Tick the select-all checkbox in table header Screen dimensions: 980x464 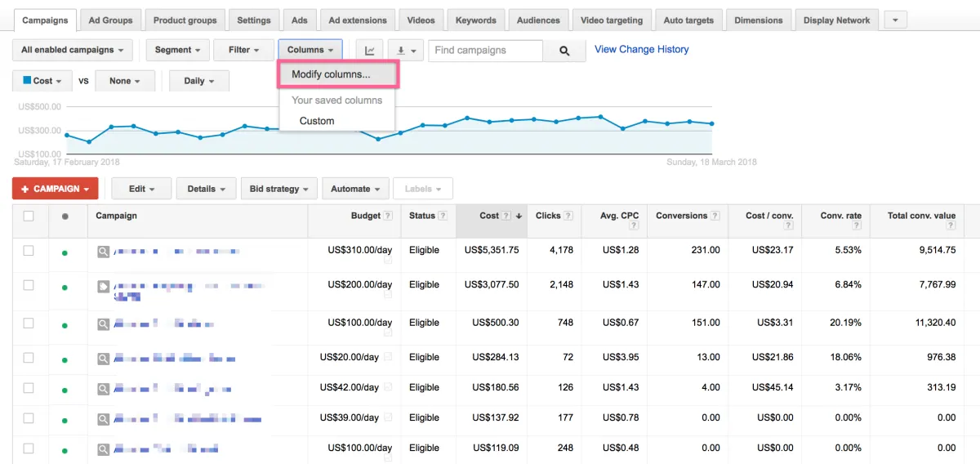pos(29,216)
